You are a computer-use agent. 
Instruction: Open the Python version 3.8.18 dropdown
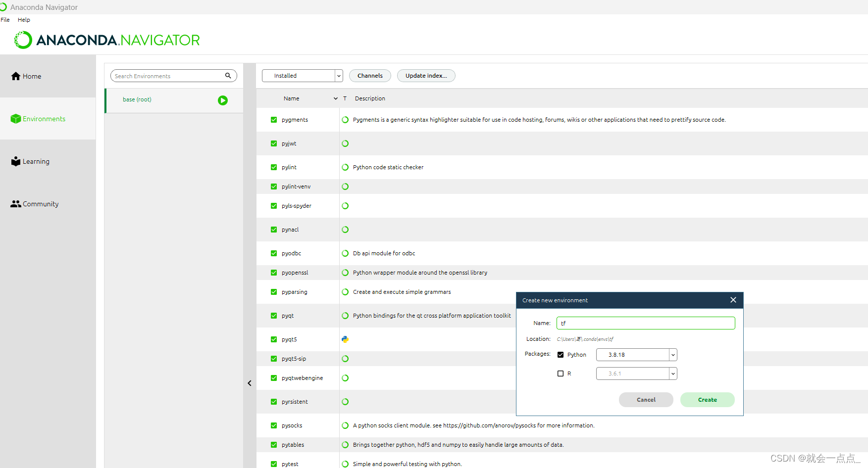(x=636, y=355)
